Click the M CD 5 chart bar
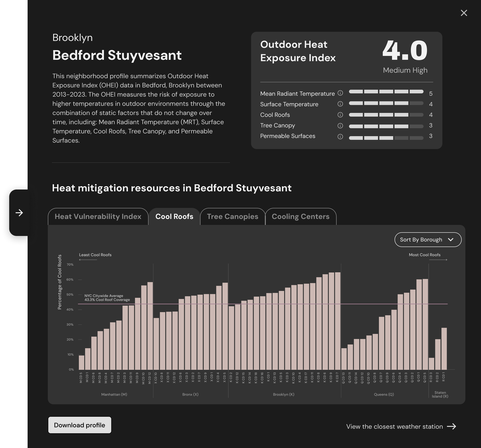 click(x=82, y=362)
